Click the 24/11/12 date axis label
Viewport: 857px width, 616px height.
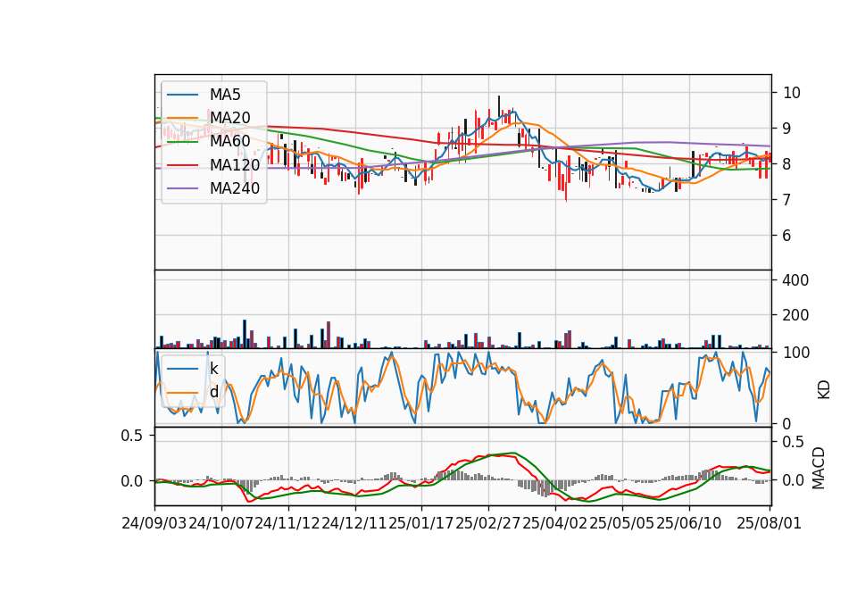[x=287, y=523]
